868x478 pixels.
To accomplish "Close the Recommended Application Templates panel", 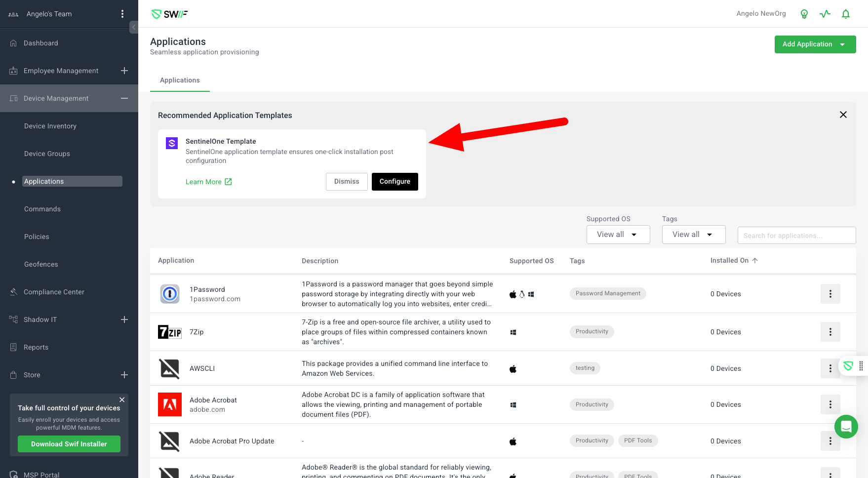I will (843, 115).
